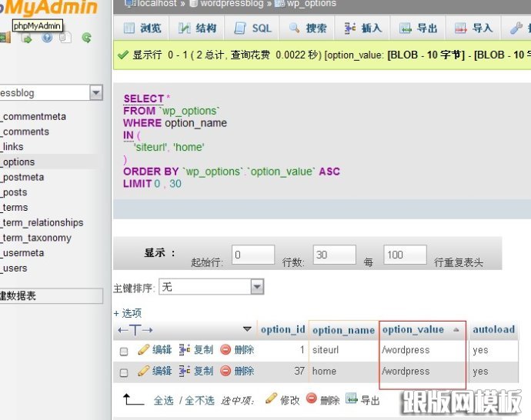The image size is (531, 420).
Task: Click the 全不选 deselect all link
Action: (x=199, y=400)
